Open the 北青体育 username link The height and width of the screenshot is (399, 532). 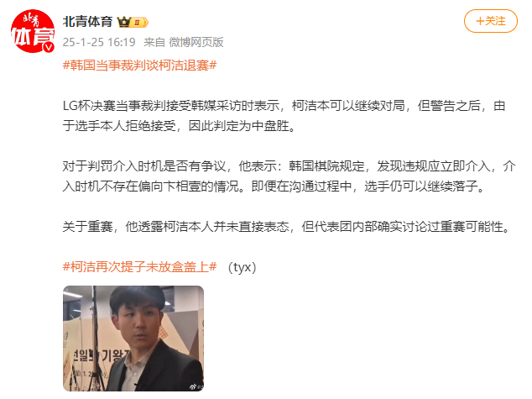pos(87,22)
